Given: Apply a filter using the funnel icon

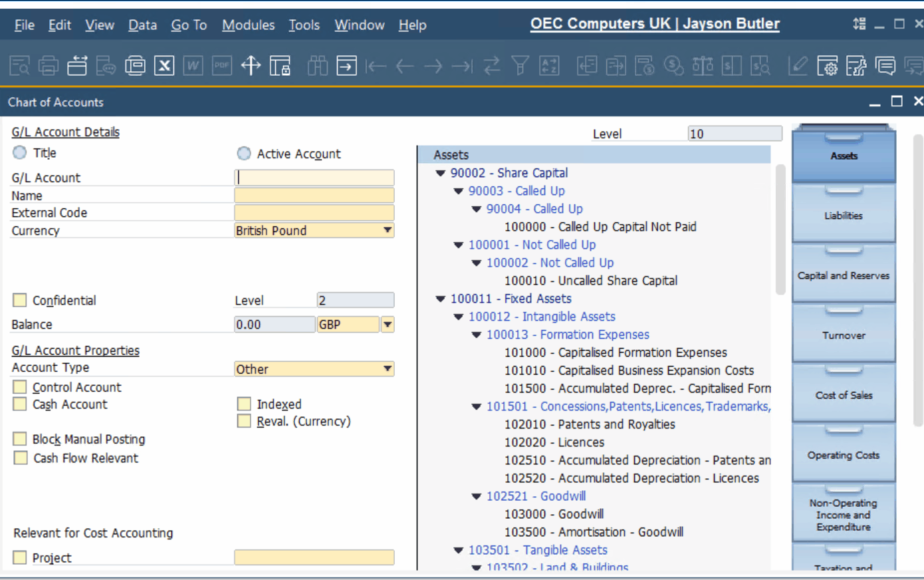Looking at the screenshot, I should click(x=520, y=65).
